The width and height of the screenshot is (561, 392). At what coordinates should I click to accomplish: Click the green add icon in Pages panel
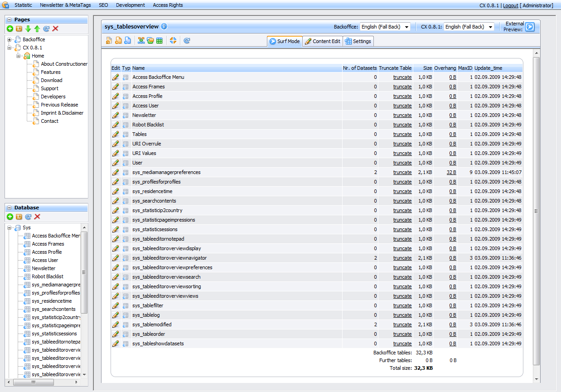pos(10,29)
